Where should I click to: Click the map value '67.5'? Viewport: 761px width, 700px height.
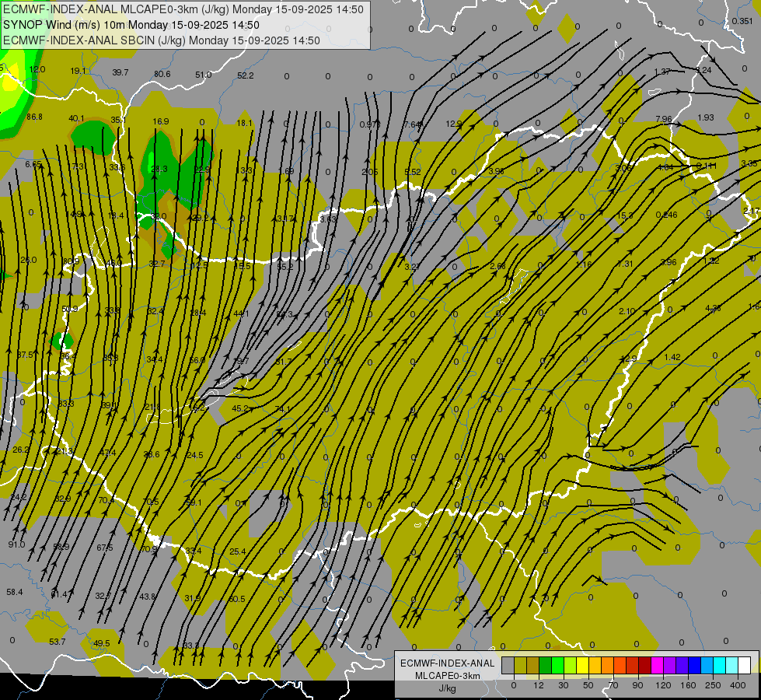[x=104, y=548]
